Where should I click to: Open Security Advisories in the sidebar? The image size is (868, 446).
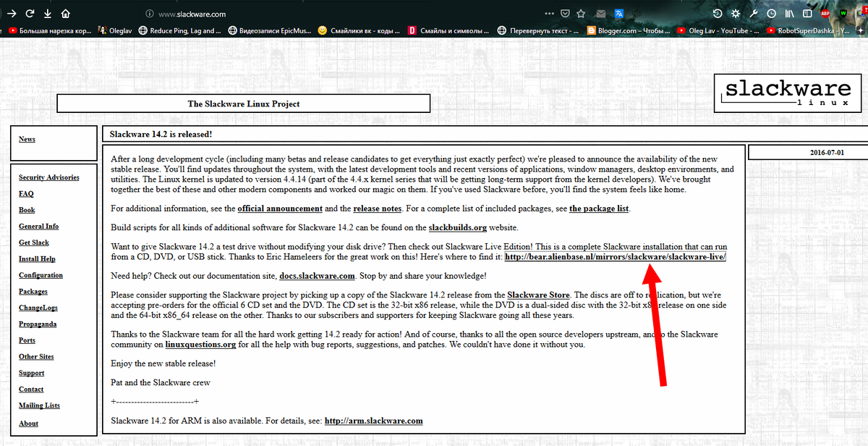click(49, 177)
